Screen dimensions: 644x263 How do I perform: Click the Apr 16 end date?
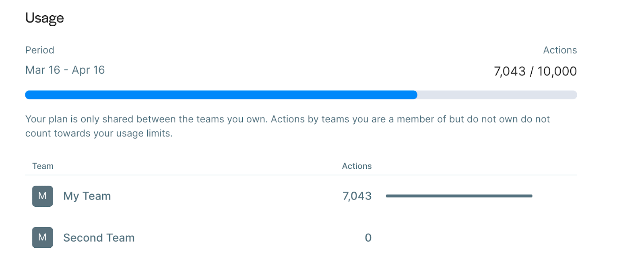coord(89,70)
